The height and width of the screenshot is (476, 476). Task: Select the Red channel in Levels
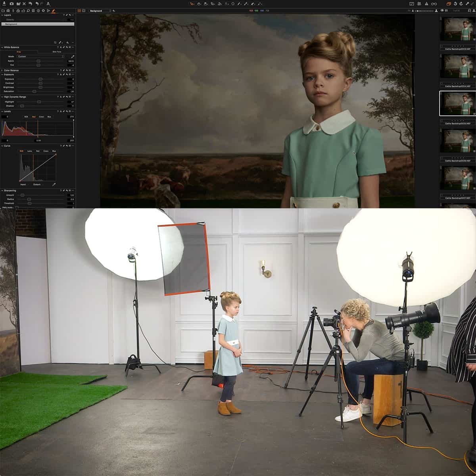34,117
